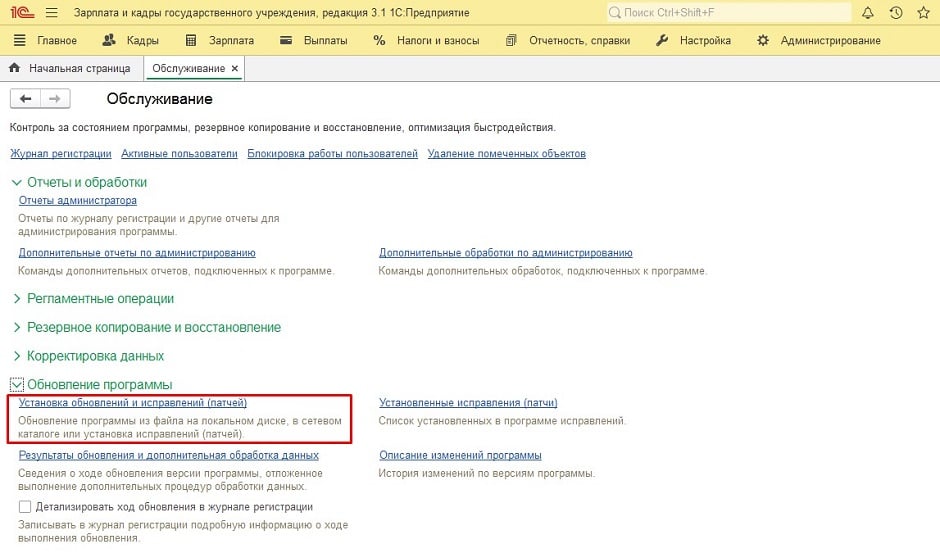Open the Налоги и взносы section
940x553 pixels.
426,40
